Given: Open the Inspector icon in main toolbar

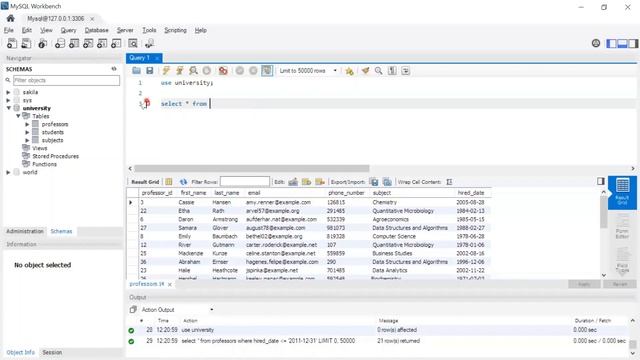Looking at the screenshot, I should coord(42,43).
